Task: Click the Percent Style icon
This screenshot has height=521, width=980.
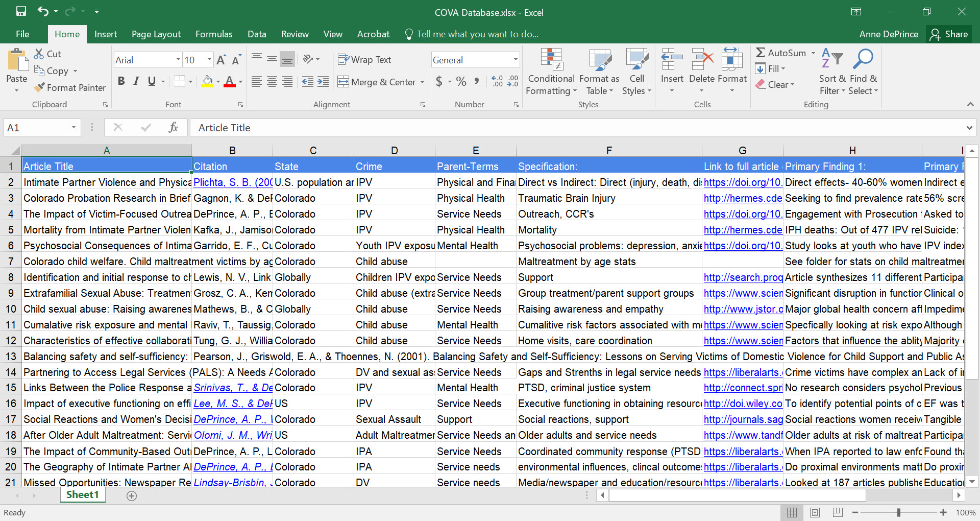Action: tap(461, 82)
